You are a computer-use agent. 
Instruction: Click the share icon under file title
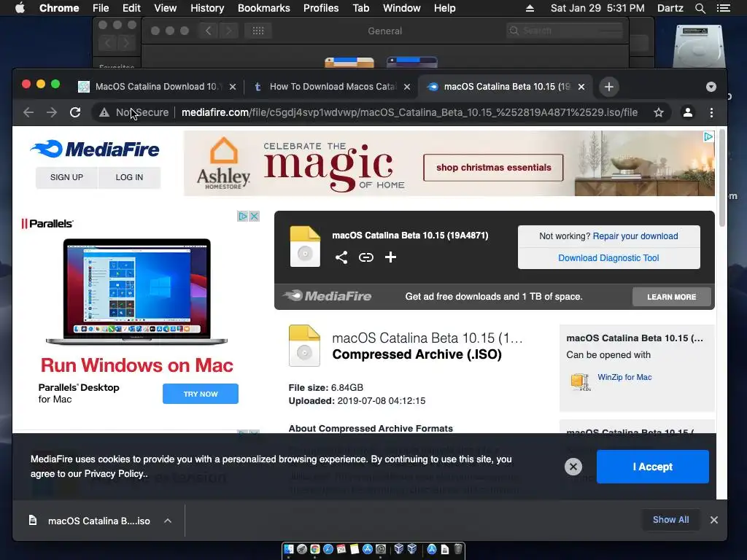click(341, 257)
